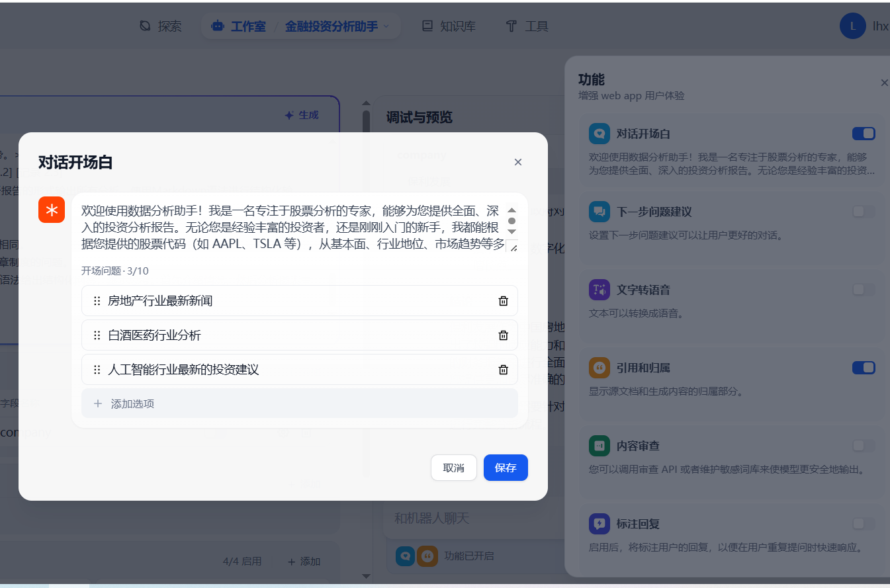
Task: Delete the 房地产行业最新新闻 opening question
Action: 503,301
